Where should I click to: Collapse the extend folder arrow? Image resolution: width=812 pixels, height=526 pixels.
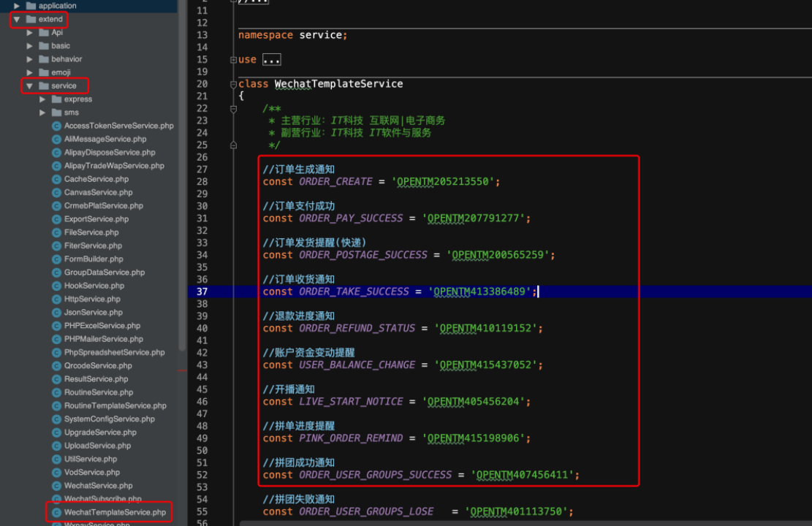[x=17, y=19]
